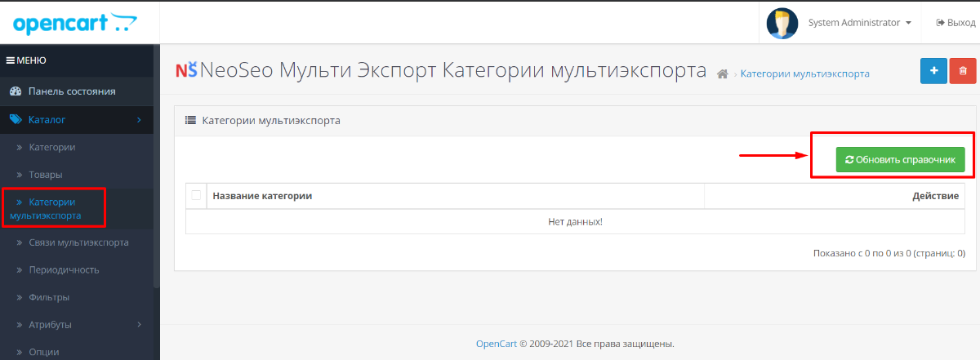Click the refresh icon on Обновить справочник
Image resolution: width=980 pixels, height=360 pixels.
[x=849, y=160]
